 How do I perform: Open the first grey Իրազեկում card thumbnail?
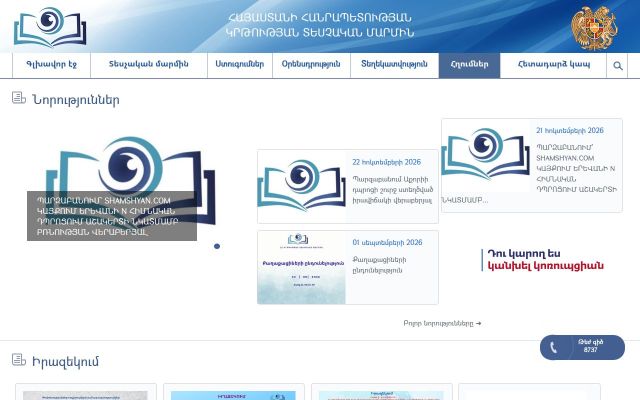pyautogui.click(x=85, y=394)
